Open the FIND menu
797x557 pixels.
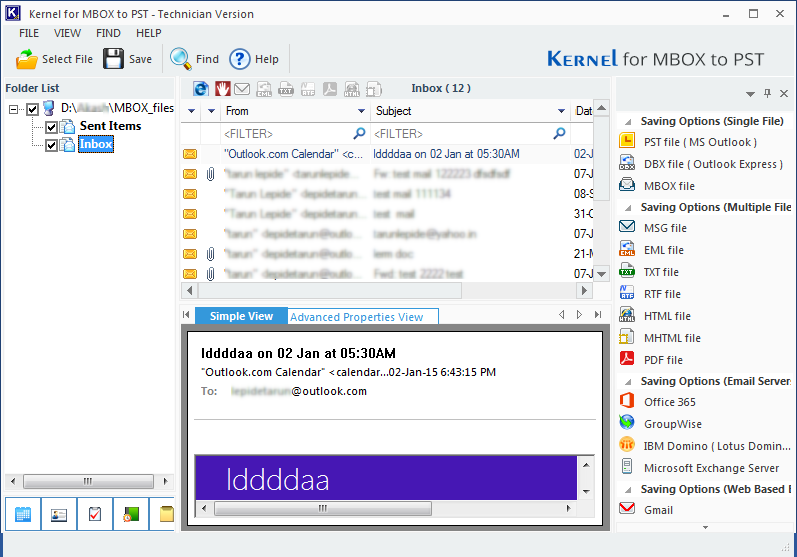coord(108,33)
